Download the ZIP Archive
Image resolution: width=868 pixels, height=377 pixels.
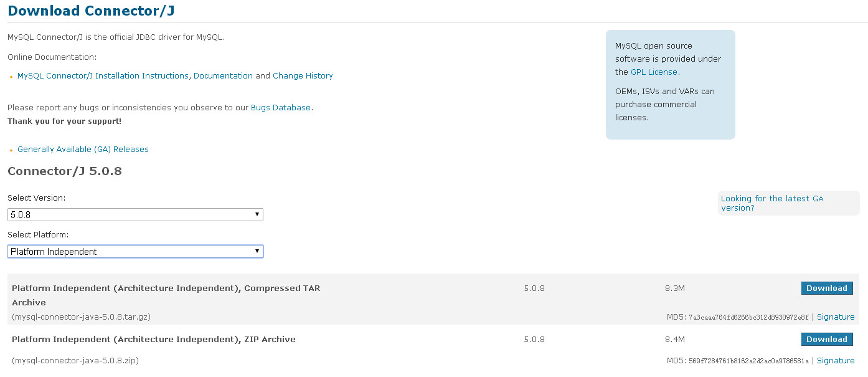(x=827, y=339)
